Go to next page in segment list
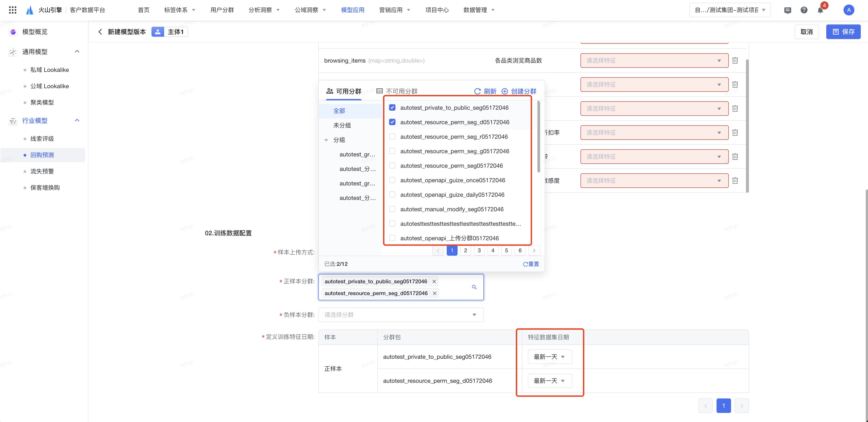868x422 pixels. [534, 251]
